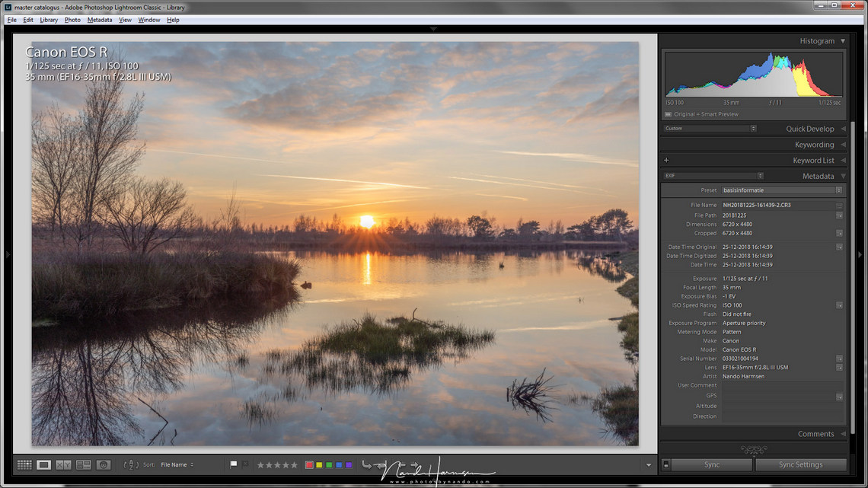Apply blue color label

(x=340, y=464)
